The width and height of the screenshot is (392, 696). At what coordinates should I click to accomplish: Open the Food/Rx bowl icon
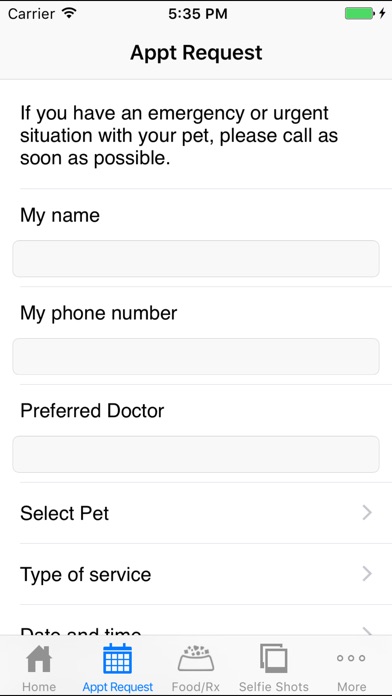click(x=196, y=658)
